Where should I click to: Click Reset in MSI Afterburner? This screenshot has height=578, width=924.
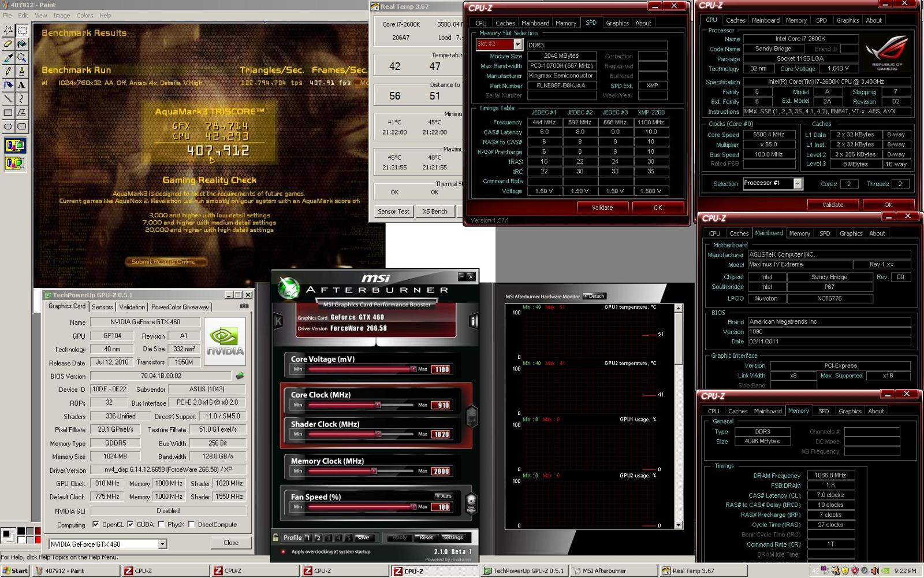[x=426, y=538]
